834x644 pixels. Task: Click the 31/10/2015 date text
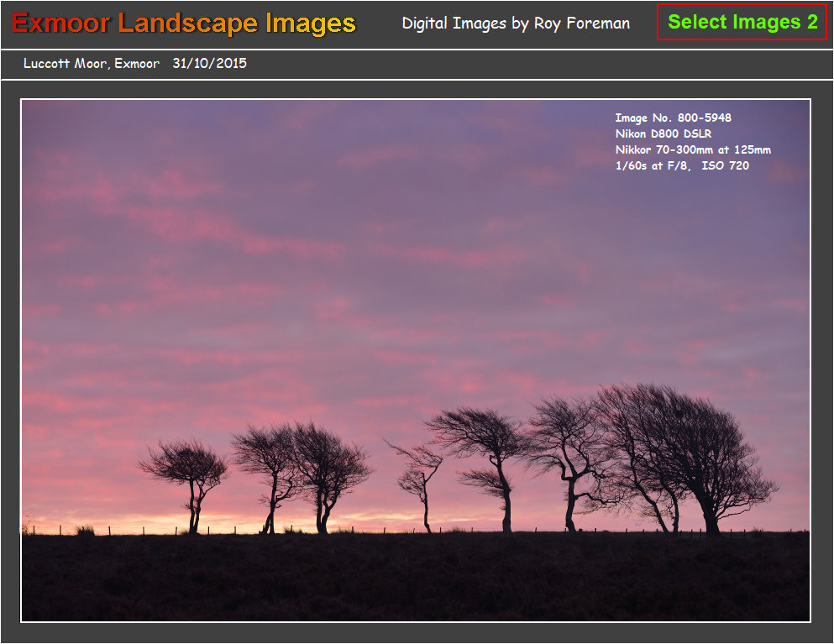click(x=210, y=62)
